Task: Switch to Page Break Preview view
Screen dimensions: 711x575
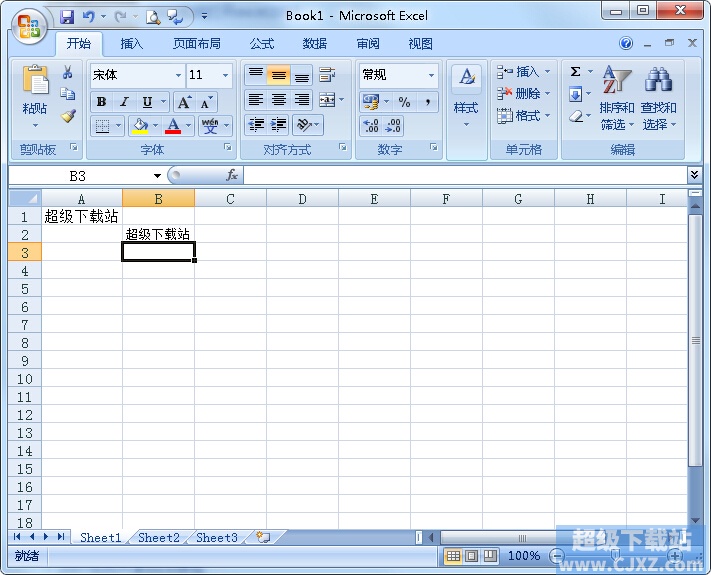Action: (x=490, y=556)
